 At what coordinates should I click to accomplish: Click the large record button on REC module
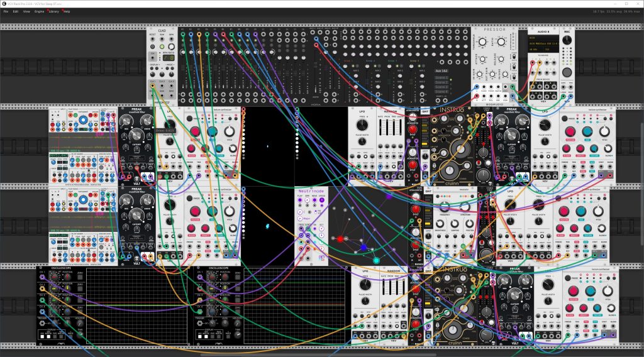point(567,73)
